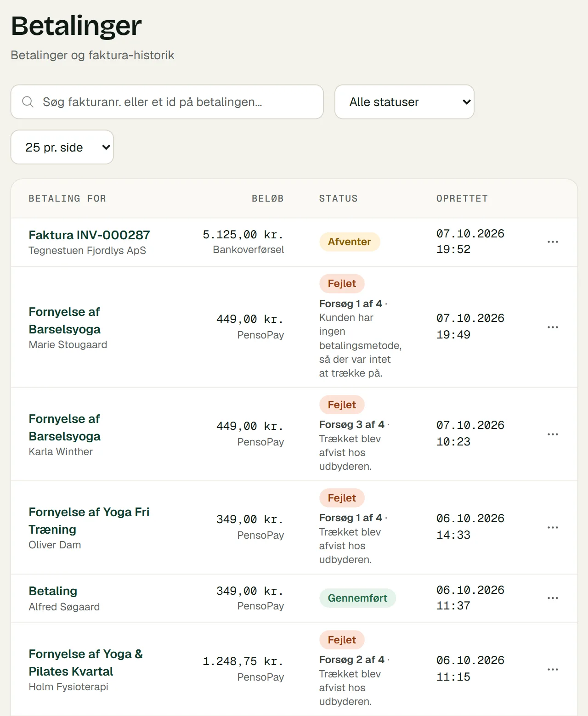588x716 pixels.
Task: Click the 5.125,00 kr. amount
Action: (243, 235)
